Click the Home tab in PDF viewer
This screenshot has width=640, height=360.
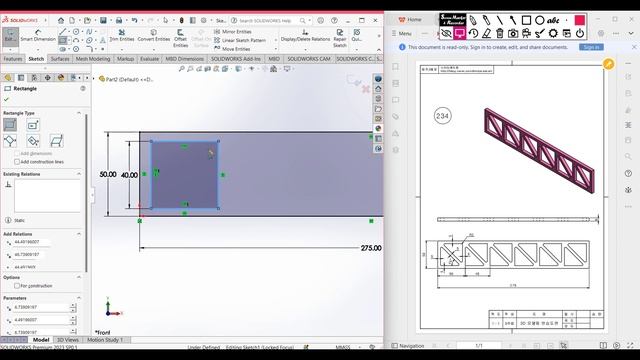tap(411, 20)
